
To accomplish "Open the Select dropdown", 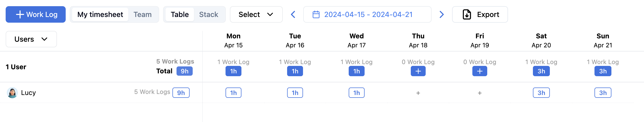I will click(x=256, y=15).
